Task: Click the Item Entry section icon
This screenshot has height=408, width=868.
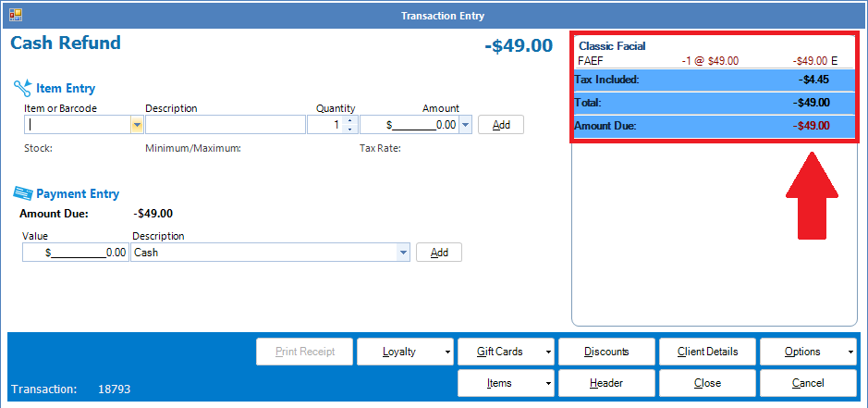Action: pos(22,88)
